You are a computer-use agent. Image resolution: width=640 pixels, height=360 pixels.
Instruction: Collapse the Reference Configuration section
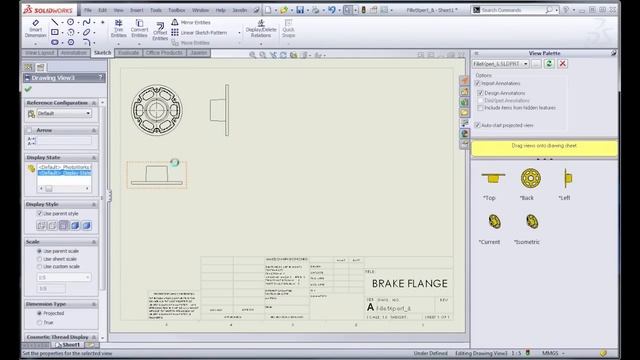click(94, 103)
